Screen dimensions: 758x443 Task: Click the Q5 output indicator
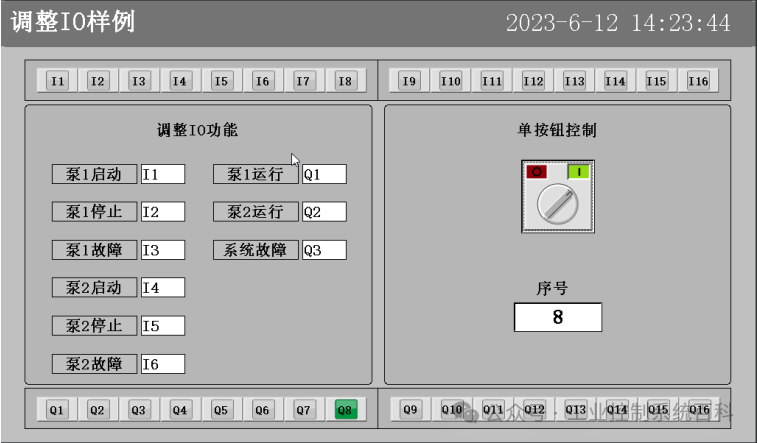[221, 410]
